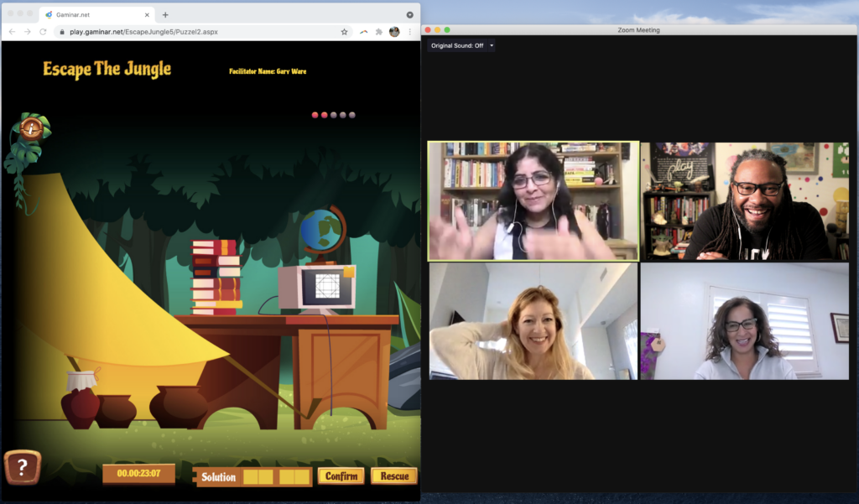Open the Chrome extensions puzzle icon
859x504 pixels.
[379, 32]
